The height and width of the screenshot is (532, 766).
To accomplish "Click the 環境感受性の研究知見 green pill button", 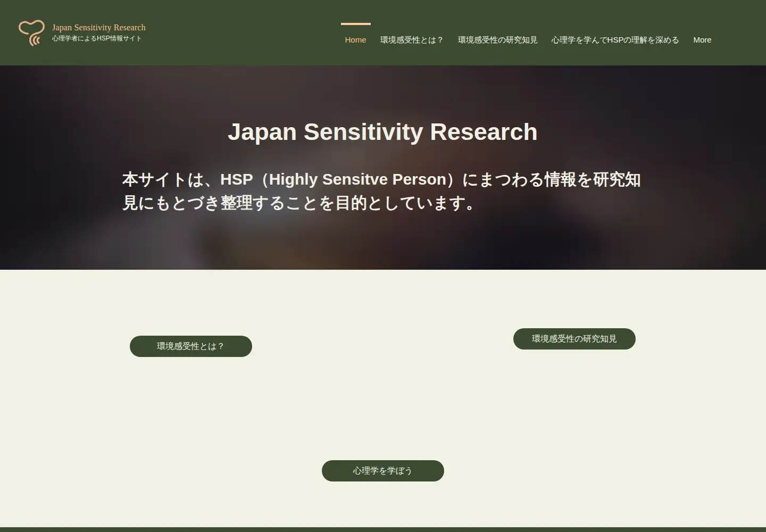I will [x=574, y=339].
